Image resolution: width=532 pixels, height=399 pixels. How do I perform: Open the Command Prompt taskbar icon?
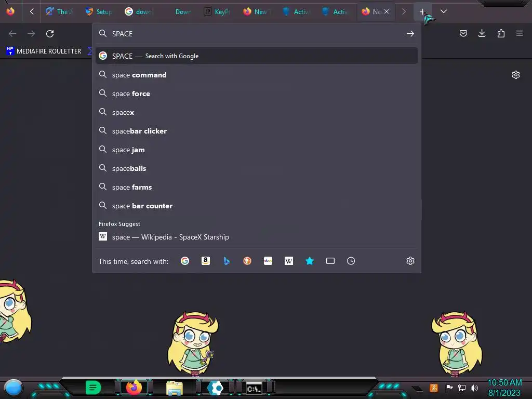tap(254, 388)
